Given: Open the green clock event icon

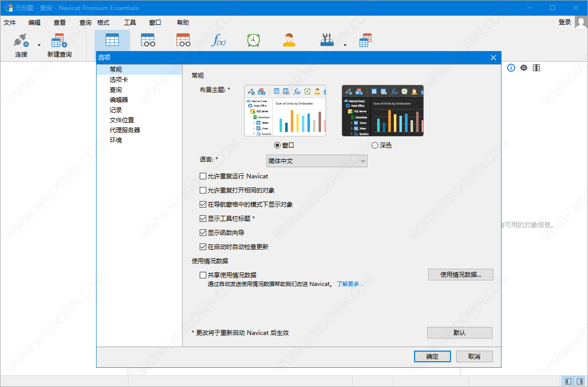Looking at the screenshot, I should pos(253,40).
